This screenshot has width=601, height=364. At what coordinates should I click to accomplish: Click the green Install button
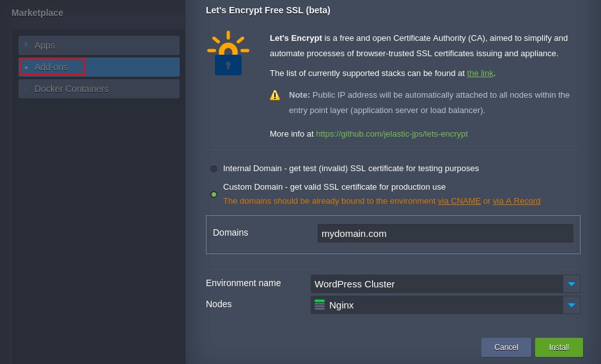point(559,347)
